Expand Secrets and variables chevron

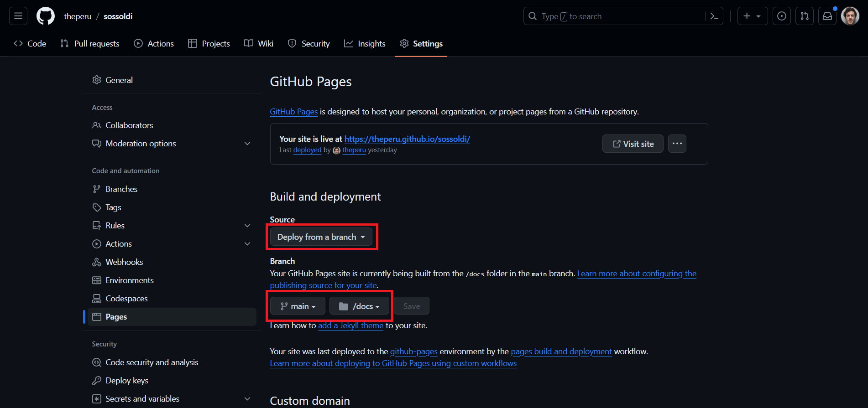[247, 398]
